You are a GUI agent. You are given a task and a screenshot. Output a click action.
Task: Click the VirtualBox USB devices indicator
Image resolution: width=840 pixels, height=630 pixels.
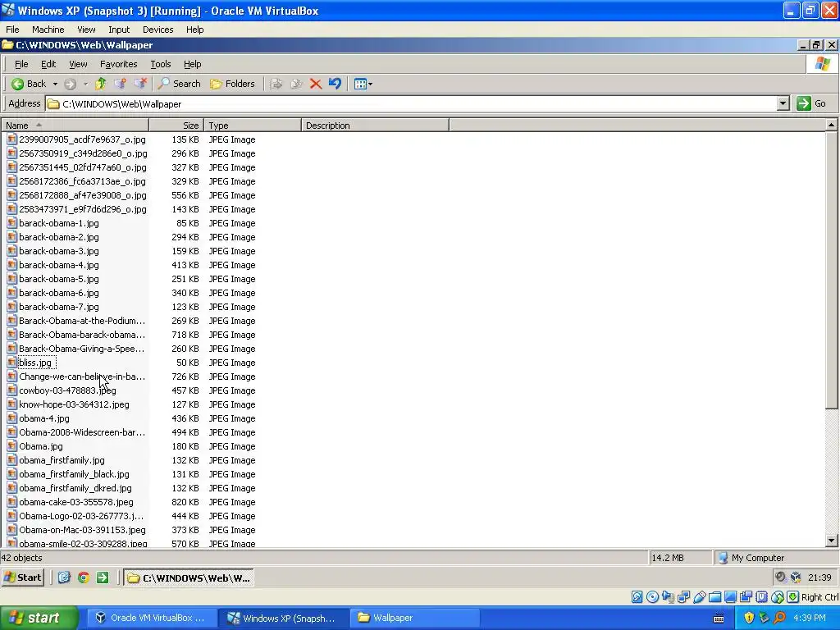(699, 597)
